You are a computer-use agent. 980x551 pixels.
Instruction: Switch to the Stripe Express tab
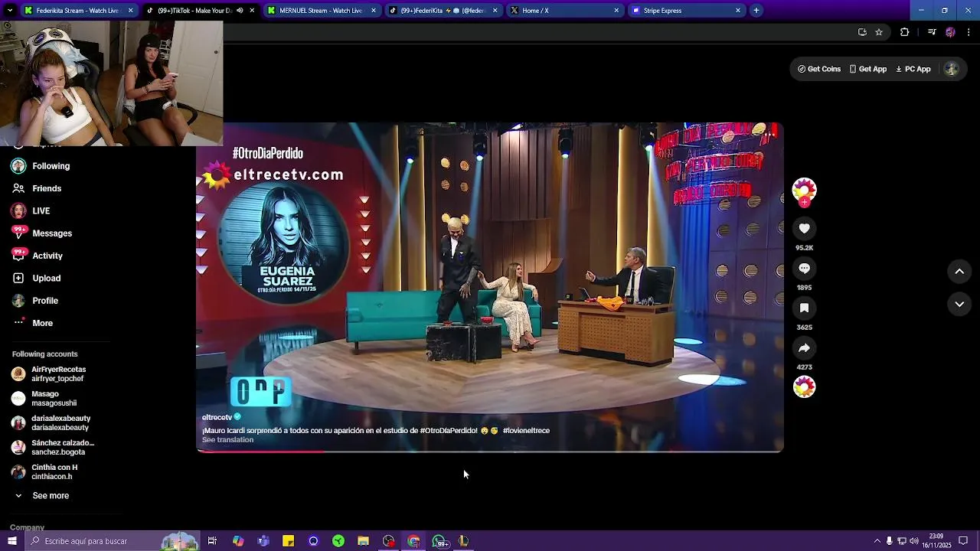[x=685, y=11]
